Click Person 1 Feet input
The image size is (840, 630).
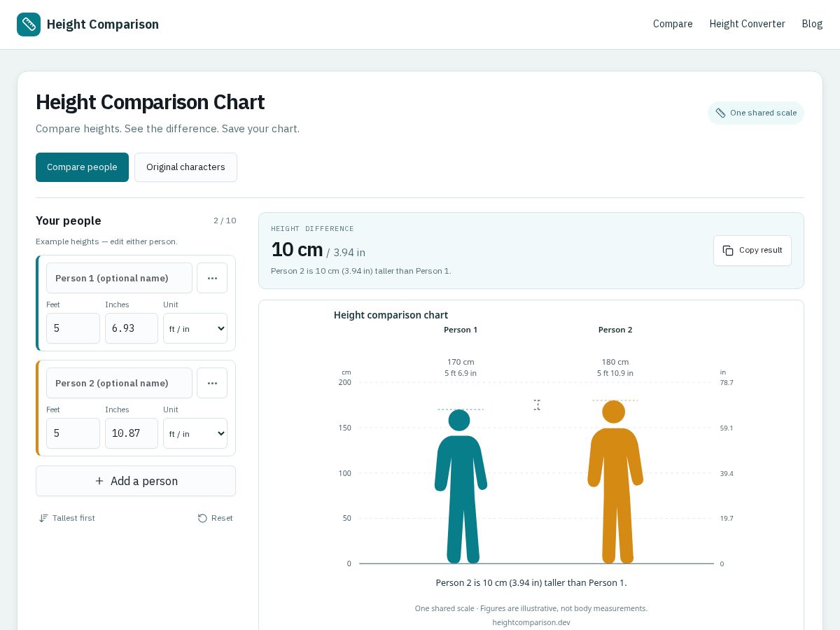click(73, 328)
